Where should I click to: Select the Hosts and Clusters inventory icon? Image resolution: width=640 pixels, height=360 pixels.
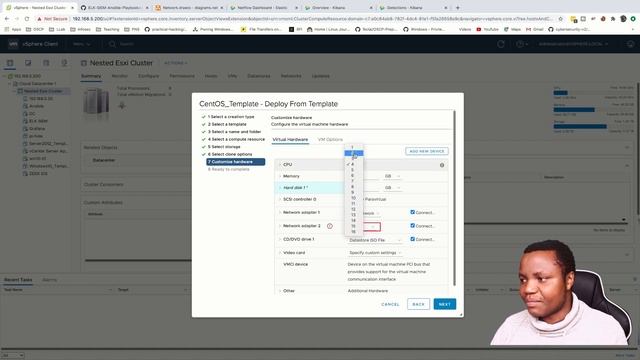pyautogui.click(x=10, y=63)
